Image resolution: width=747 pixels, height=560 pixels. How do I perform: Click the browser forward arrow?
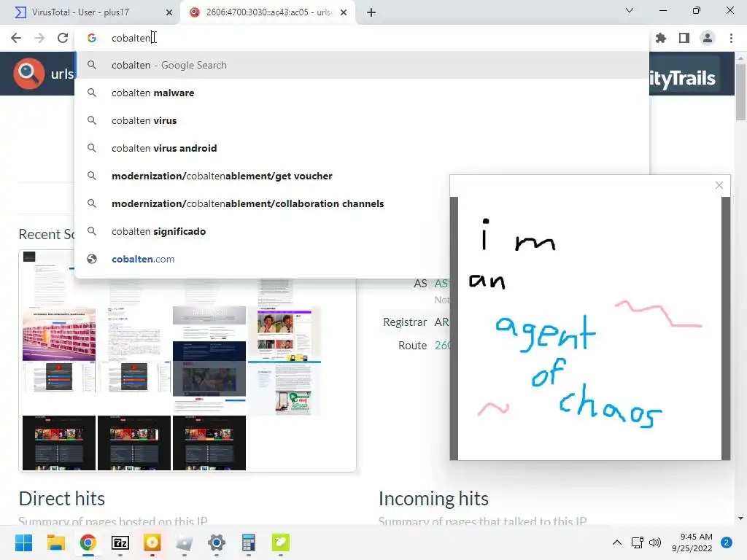pos(39,38)
